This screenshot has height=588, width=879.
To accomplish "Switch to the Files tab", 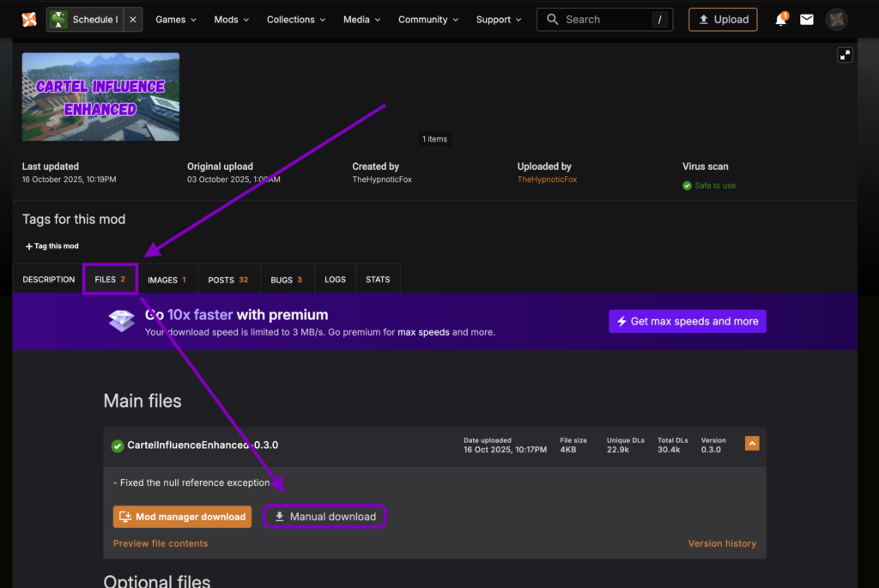I will pos(110,279).
